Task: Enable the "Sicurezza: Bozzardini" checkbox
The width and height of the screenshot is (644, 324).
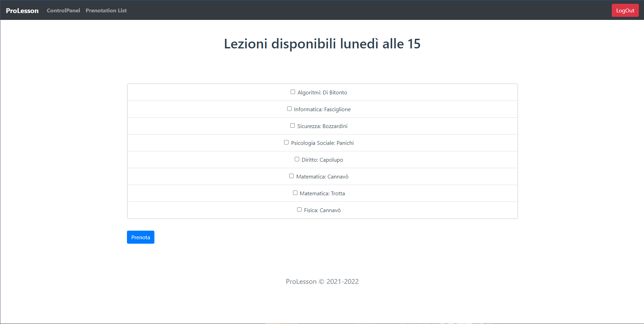Action: 292,125
